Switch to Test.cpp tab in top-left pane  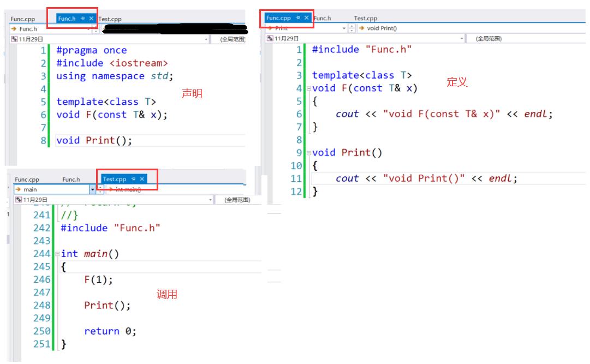point(110,19)
